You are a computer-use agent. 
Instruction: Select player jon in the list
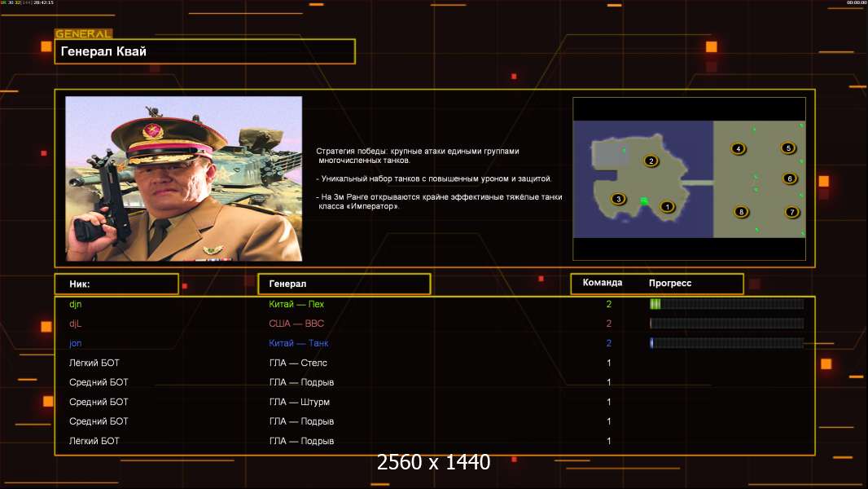tap(75, 343)
